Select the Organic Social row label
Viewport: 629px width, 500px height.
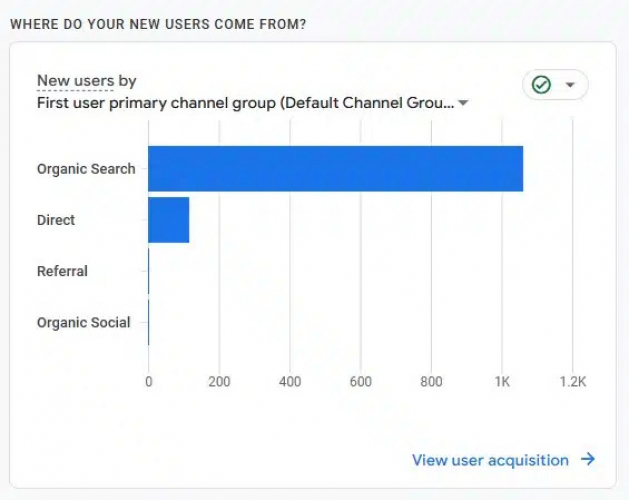point(83,322)
